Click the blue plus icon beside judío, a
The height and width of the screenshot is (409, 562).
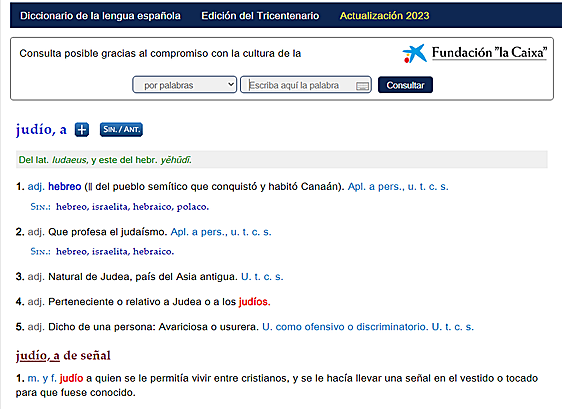click(82, 130)
